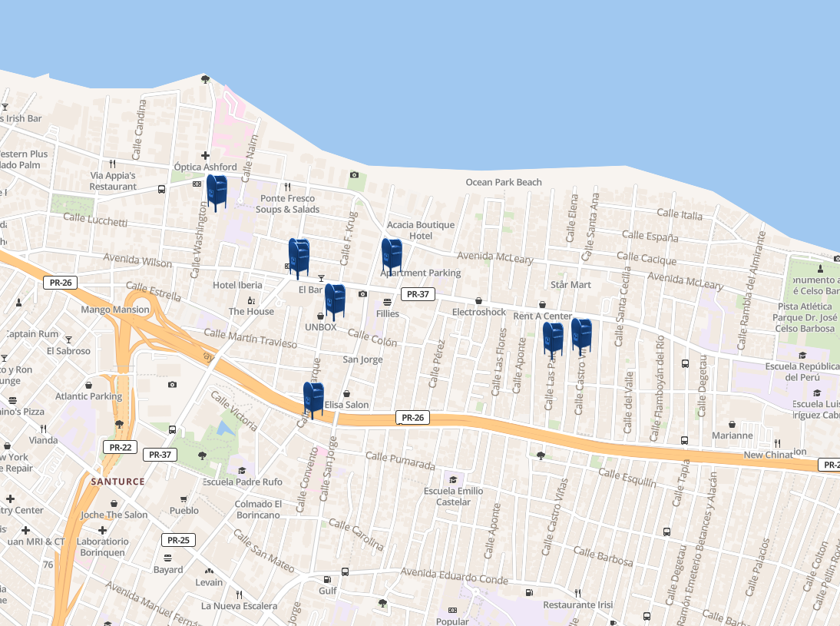The width and height of the screenshot is (840, 626).
Task: Click the Escuela Emilio Castelar school icon
Action: (x=453, y=479)
